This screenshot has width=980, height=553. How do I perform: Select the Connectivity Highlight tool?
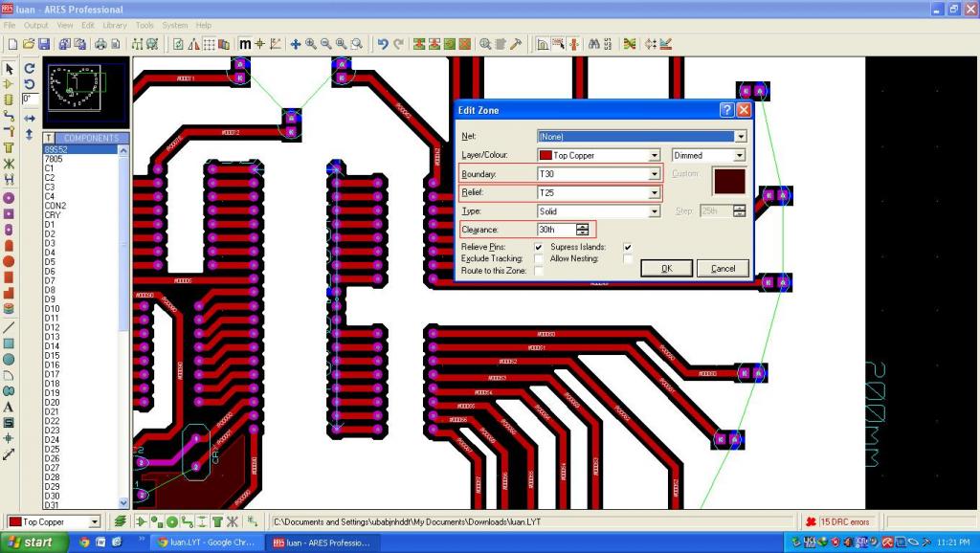click(9, 179)
